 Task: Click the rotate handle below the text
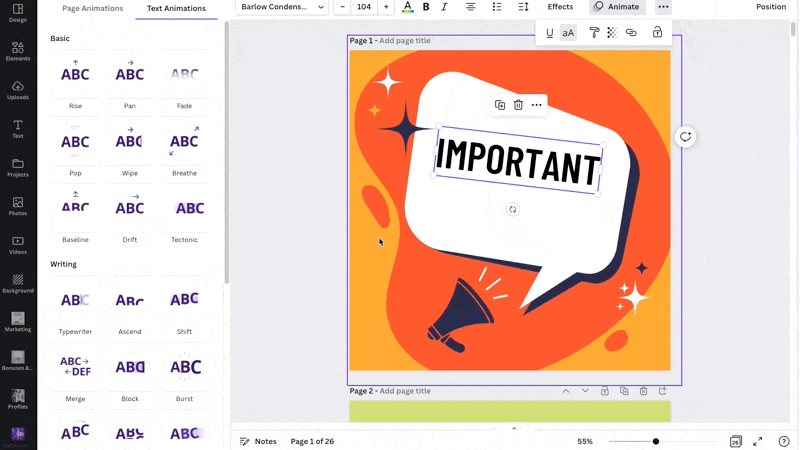point(513,209)
